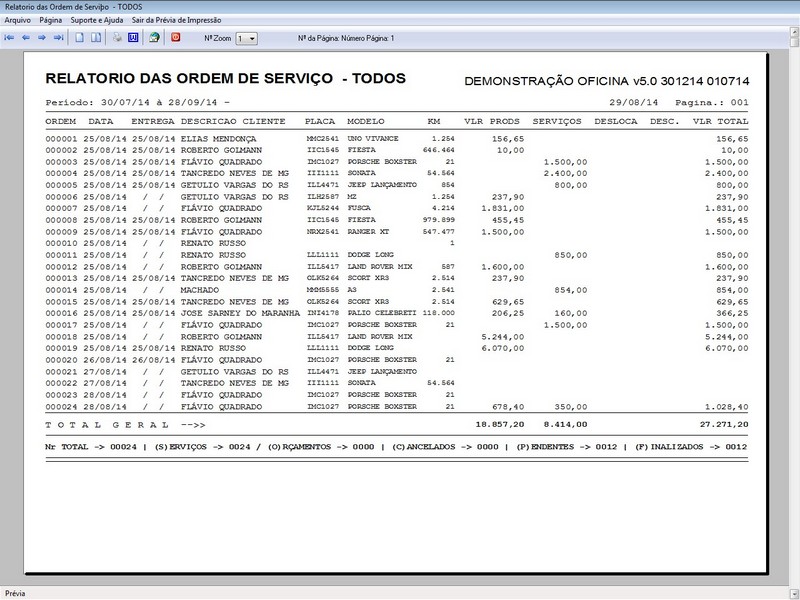The height and width of the screenshot is (600, 800).
Task: Click the DEMONSTRAÇÃO OFICINA header text
Action: (x=607, y=81)
